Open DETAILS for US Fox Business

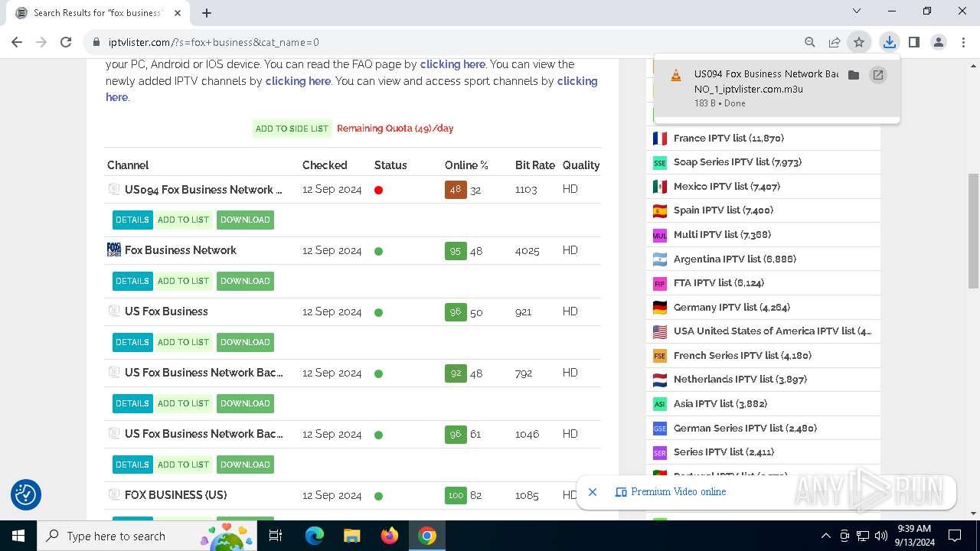(x=132, y=342)
